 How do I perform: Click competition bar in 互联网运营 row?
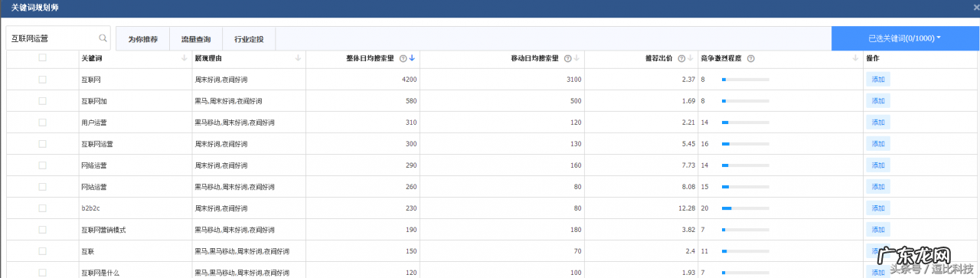click(x=745, y=143)
